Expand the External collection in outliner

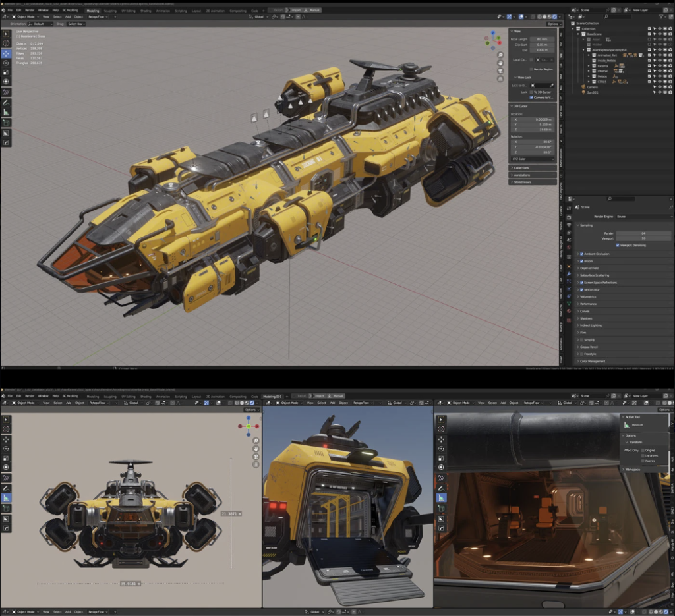coord(589,66)
